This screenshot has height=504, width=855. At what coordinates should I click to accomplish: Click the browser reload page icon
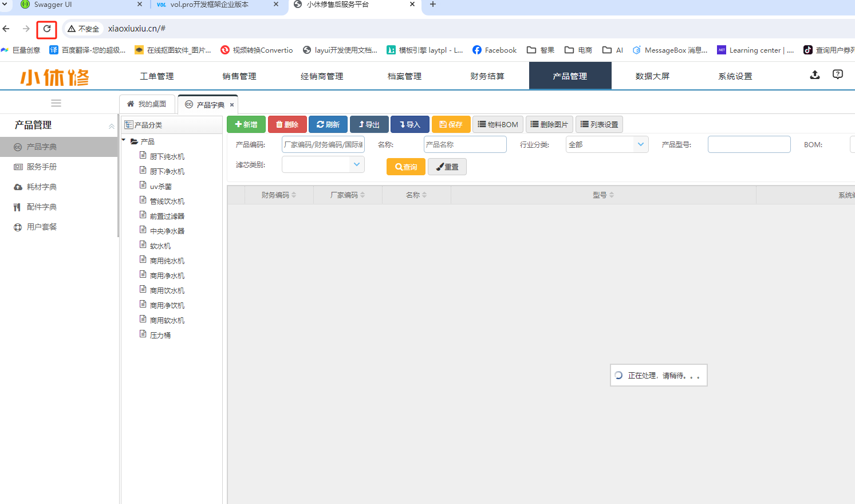(47, 29)
